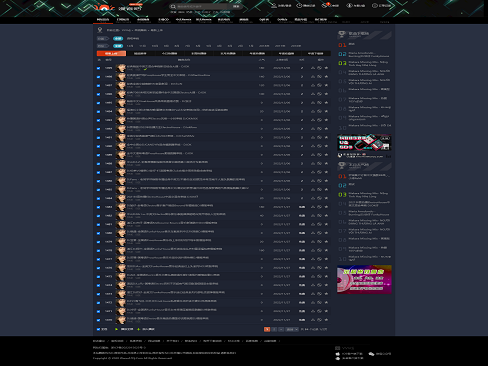
Task: Select the highlighted orange ranking tab
Action: [111, 53]
